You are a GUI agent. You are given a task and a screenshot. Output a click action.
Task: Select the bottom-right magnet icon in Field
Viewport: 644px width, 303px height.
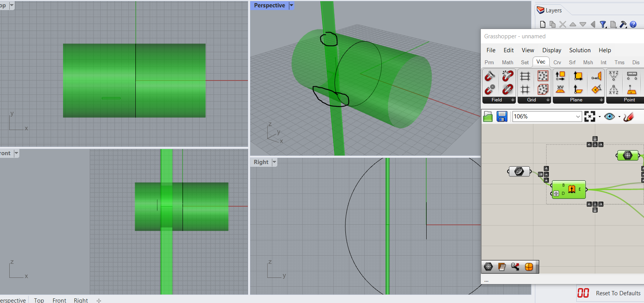click(507, 90)
